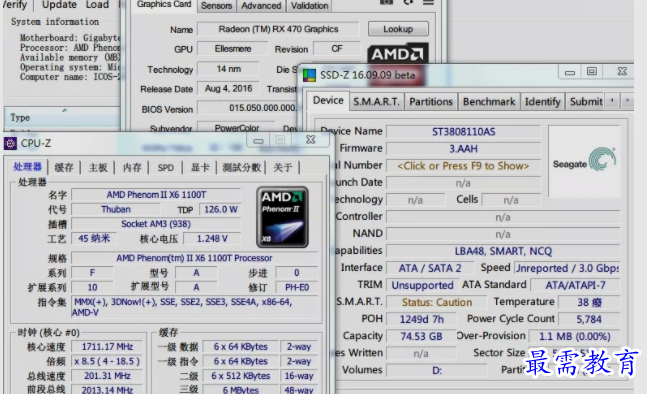The height and width of the screenshot is (394, 647).
Task: Click the core voltage value 1.248 V
Action: pyautogui.click(x=212, y=239)
